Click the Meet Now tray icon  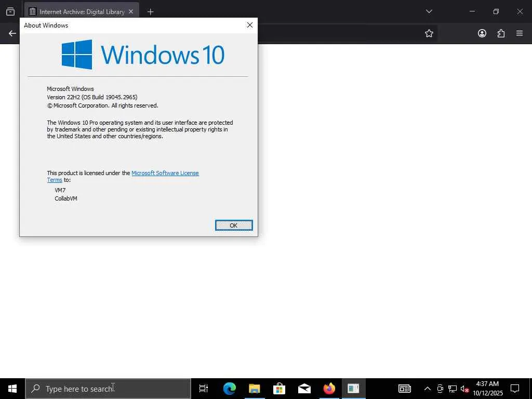[440, 389]
